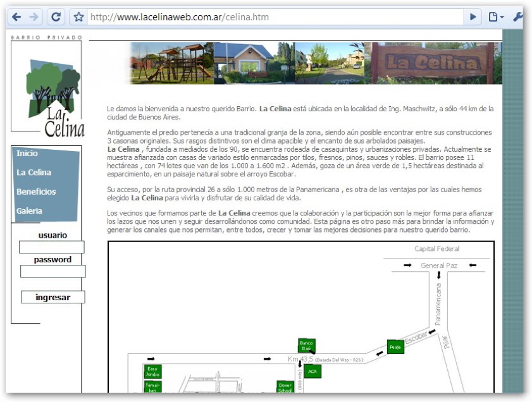532x402 pixels.
Task: Click the Go arrow beside the address bar
Action: click(x=473, y=16)
